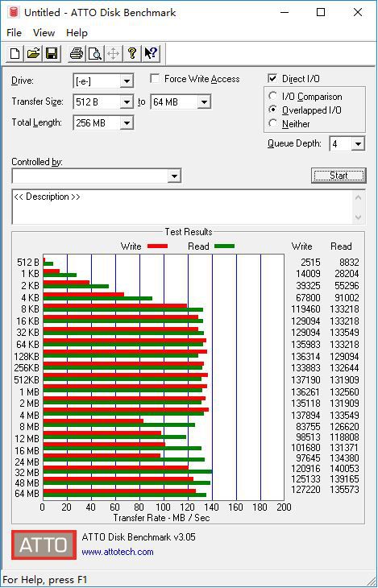This screenshot has height=588, width=378.
Task: Open the Controlled by dropdown
Action: [174, 176]
